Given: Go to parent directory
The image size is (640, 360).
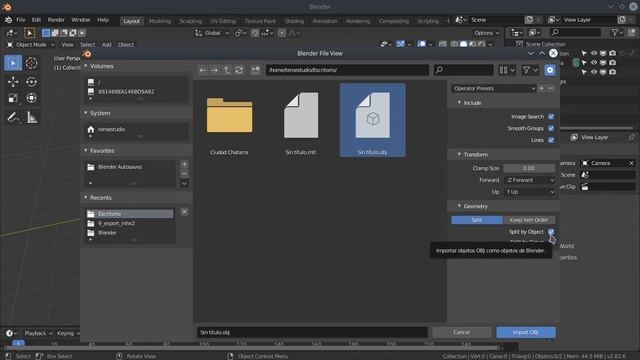Looking at the screenshot, I should (x=227, y=70).
